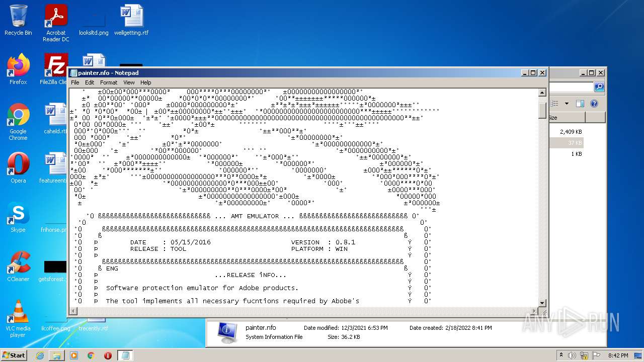The width and height of the screenshot is (644, 362).
Task: Click the painter.nfo details pane icon
Action: tap(227, 332)
